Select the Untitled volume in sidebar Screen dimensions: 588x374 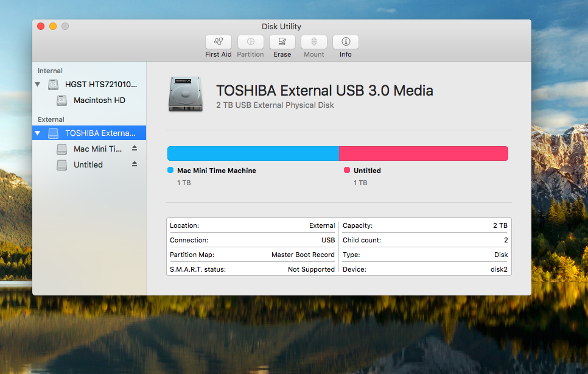[x=89, y=164]
